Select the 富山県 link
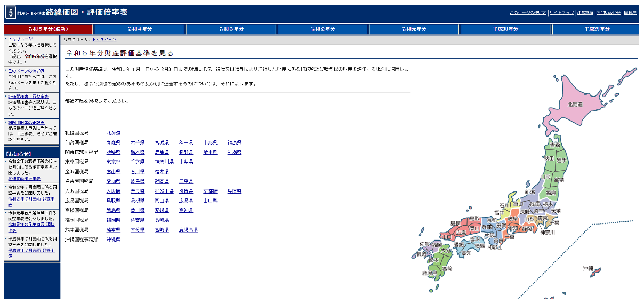This screenshot has height=304, width=644. (x=113, y=172)
